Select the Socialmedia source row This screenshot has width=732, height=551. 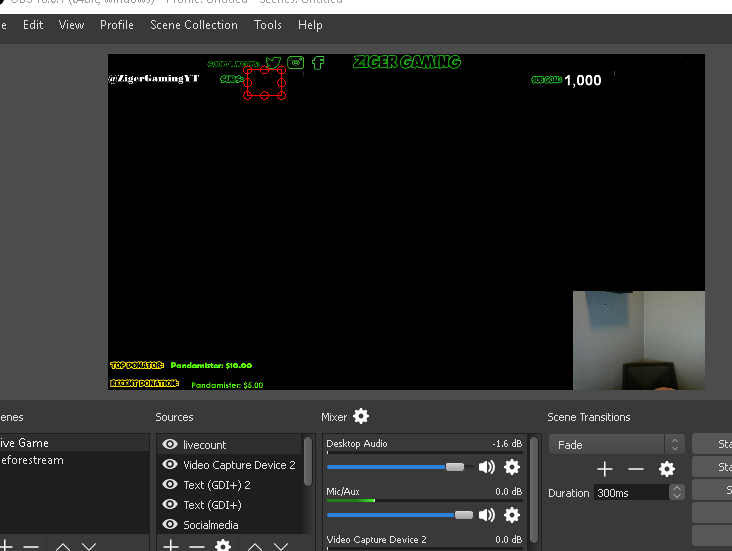pyautogui.click(x=231, y=525)
